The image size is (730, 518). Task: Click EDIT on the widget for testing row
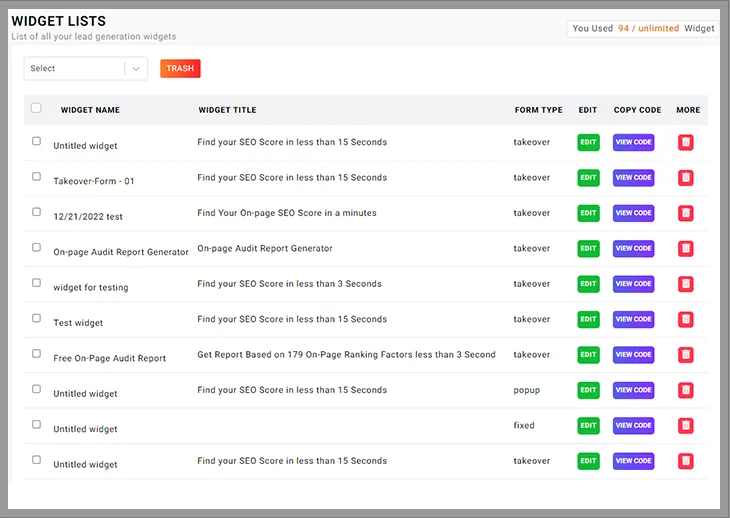coord(588,284)
